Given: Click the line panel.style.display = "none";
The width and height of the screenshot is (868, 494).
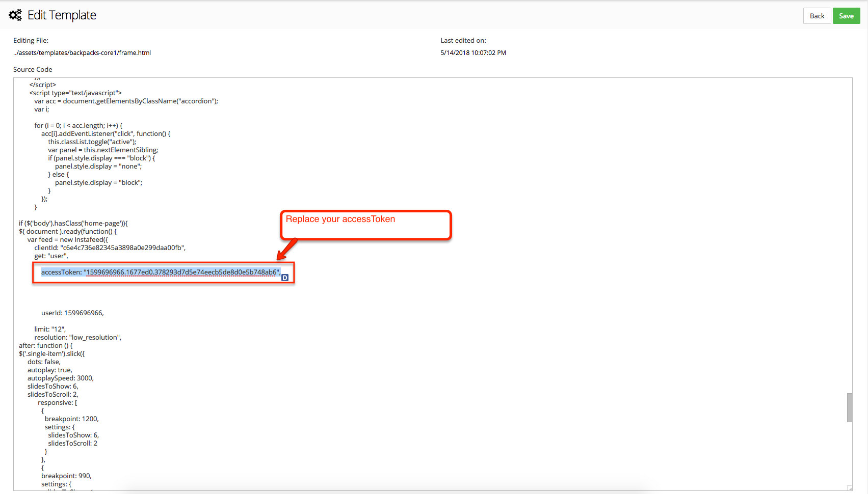Looking at the screenshot, I should click(98, 167).
